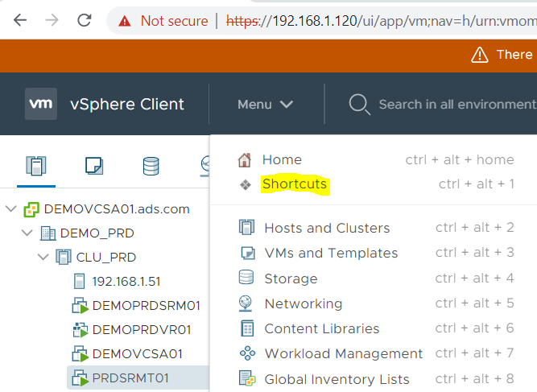Switch to the VMs and Templates inventory tab

(94, 166)
